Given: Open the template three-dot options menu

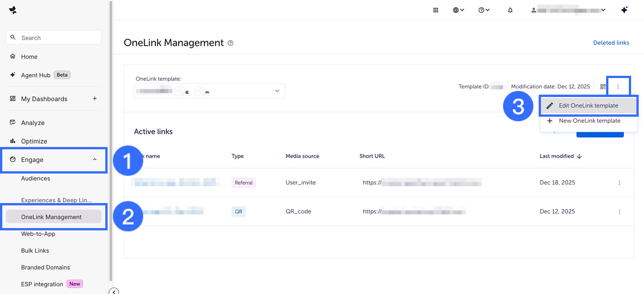Looking at the screenshot, I should pyautogui.click(x=618, y=87).
